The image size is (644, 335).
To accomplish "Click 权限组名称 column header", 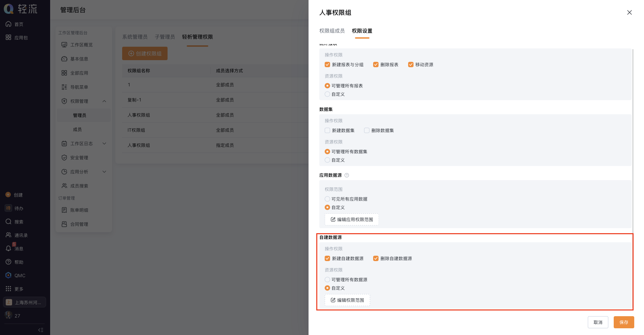I will [x=139, y=71].
